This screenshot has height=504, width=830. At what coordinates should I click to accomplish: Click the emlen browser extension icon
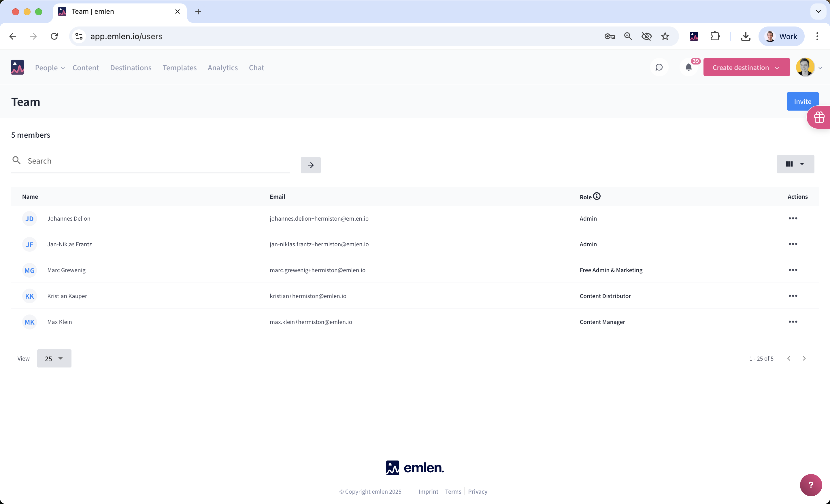coord(694,36)
